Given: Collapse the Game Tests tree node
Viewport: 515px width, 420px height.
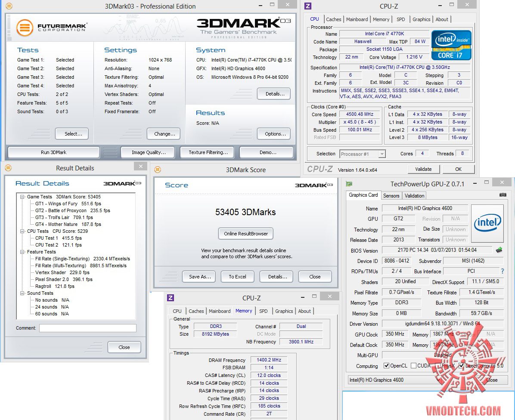Looking at the screenshot, I should point(22,197).
